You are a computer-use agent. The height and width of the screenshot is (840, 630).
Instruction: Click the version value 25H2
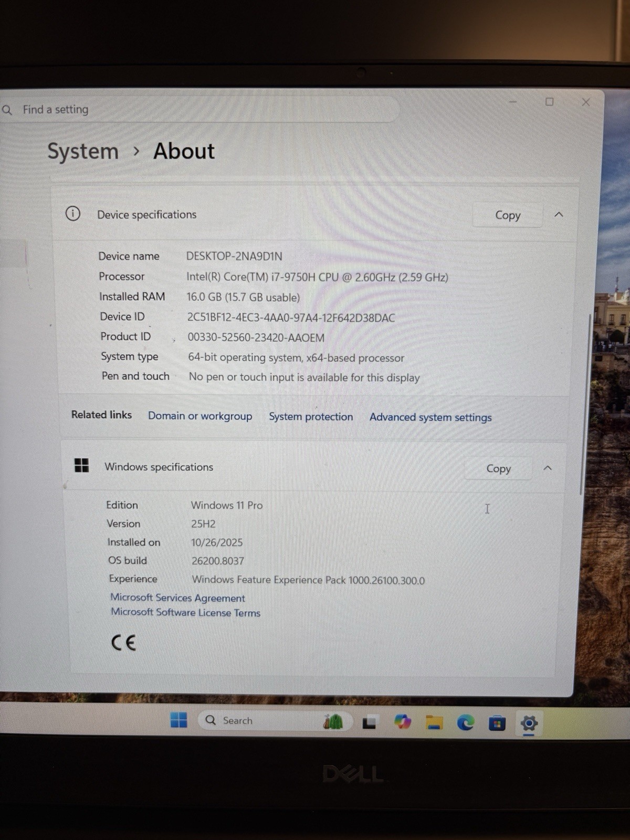tap(203, 524)
